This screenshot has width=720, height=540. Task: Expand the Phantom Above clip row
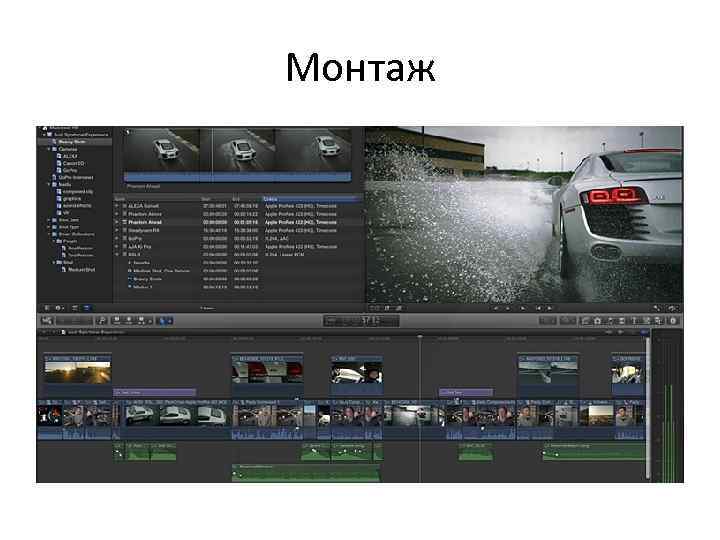point(118,214)
